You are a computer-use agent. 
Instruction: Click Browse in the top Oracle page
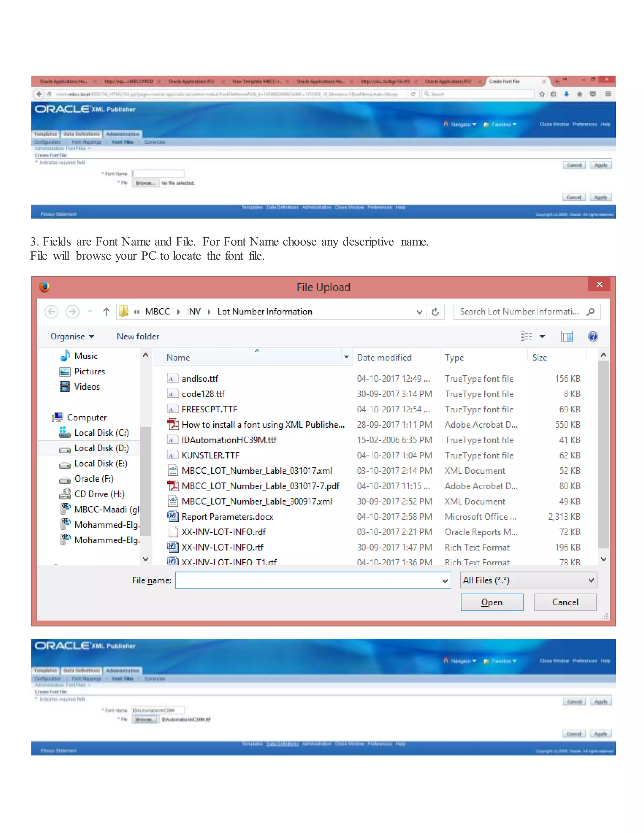pyautogui.click(x=145, y=183)
